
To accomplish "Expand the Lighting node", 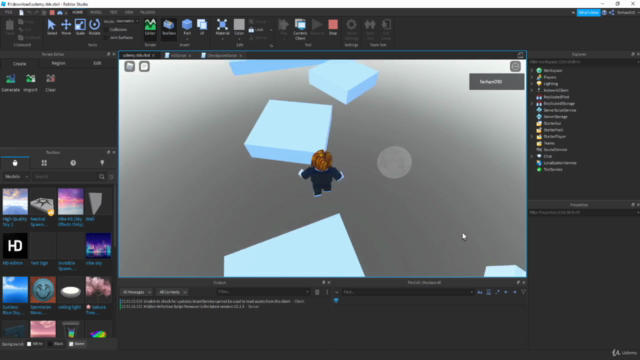I will pyautogui.click(x=532, y=84).
